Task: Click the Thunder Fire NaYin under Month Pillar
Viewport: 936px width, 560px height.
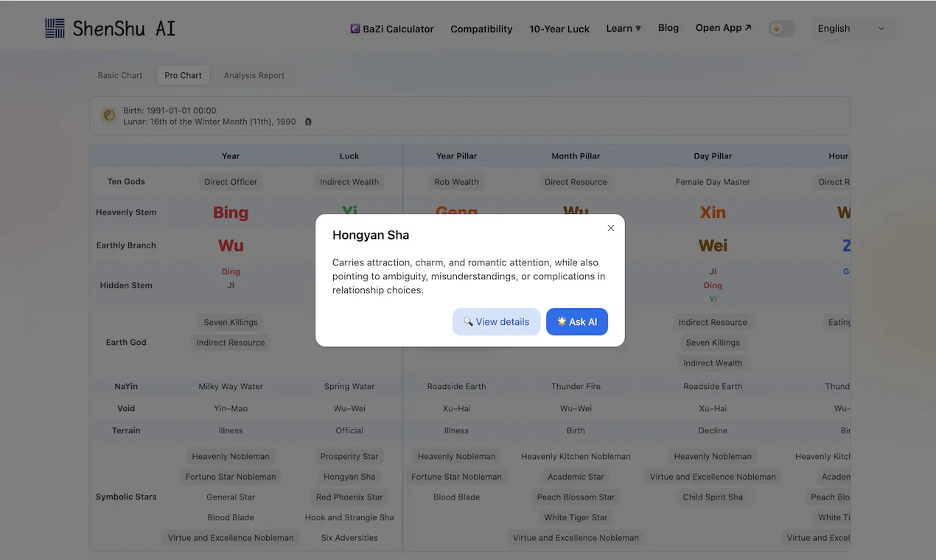Action: point(576,386)
